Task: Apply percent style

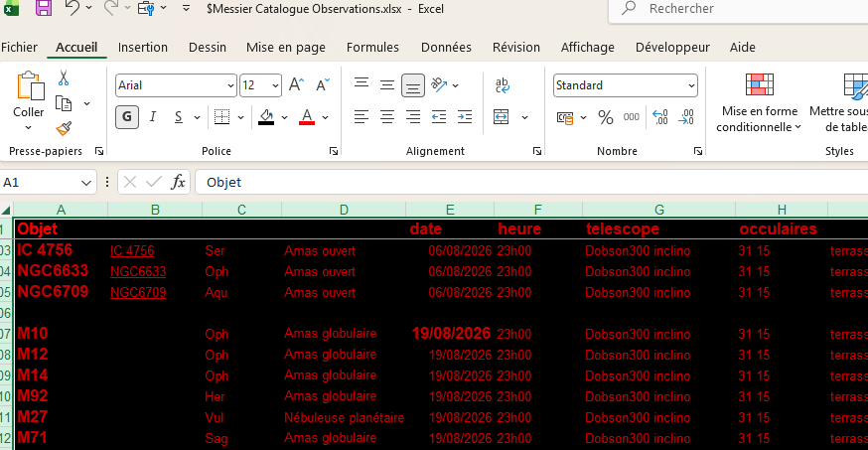Action: (x=606, y=117)
